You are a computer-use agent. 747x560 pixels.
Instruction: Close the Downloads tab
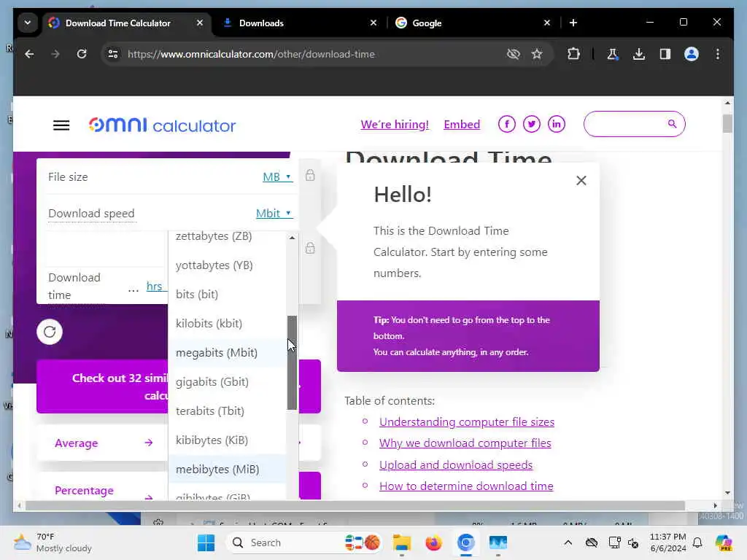pos(373,23)
